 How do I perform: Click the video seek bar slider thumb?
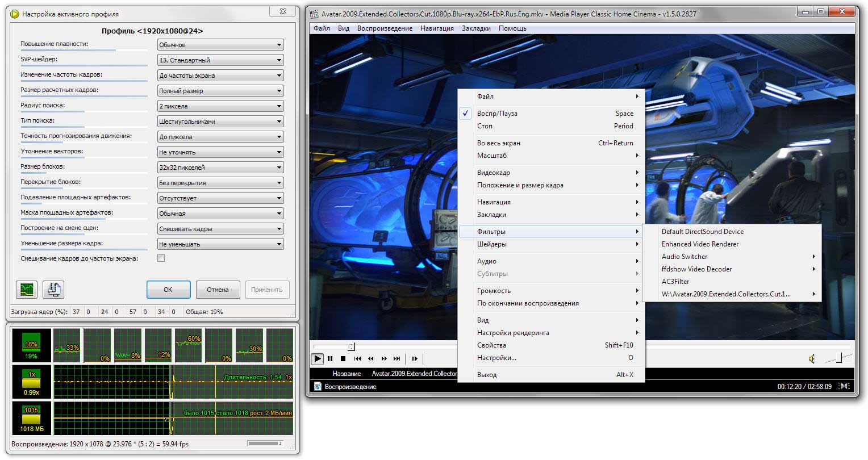(352, 346)
